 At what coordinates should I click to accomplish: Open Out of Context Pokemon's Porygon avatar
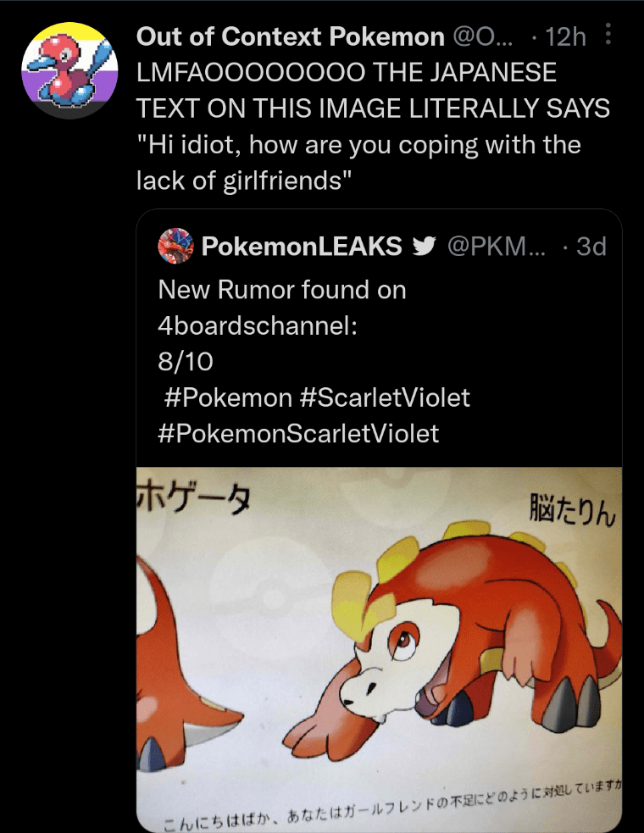69,69
